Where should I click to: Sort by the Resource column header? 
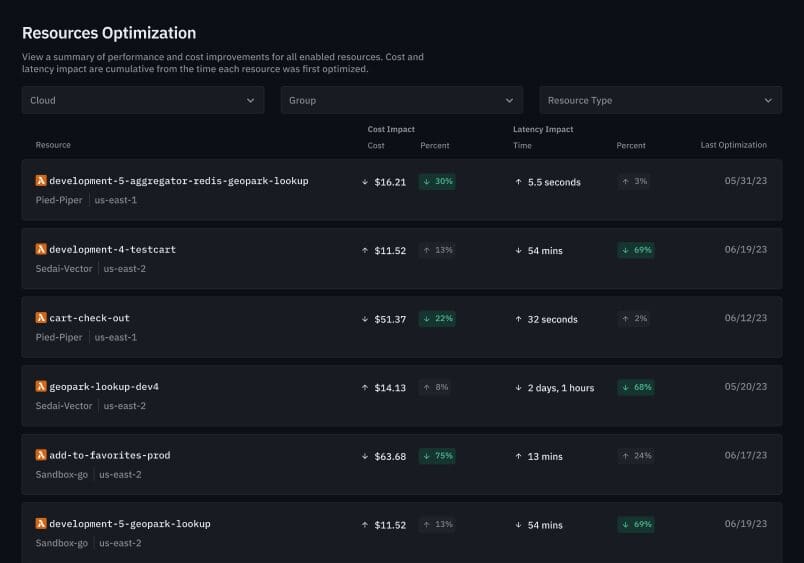pyautogui.click(x=53, y=145)
